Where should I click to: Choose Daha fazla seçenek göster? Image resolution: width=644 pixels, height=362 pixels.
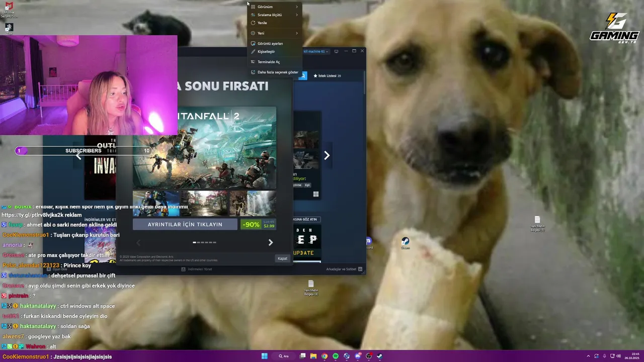click(275, 72)
